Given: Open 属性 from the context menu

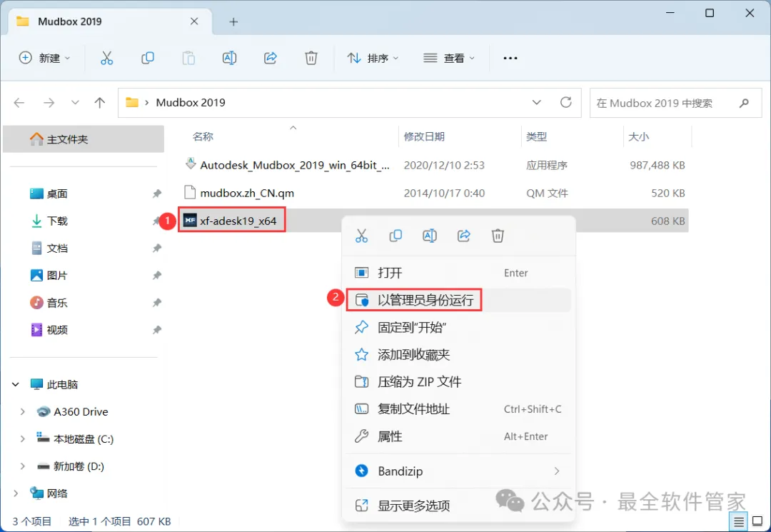Looking at the screenshot, I should [x=458, y=436].
